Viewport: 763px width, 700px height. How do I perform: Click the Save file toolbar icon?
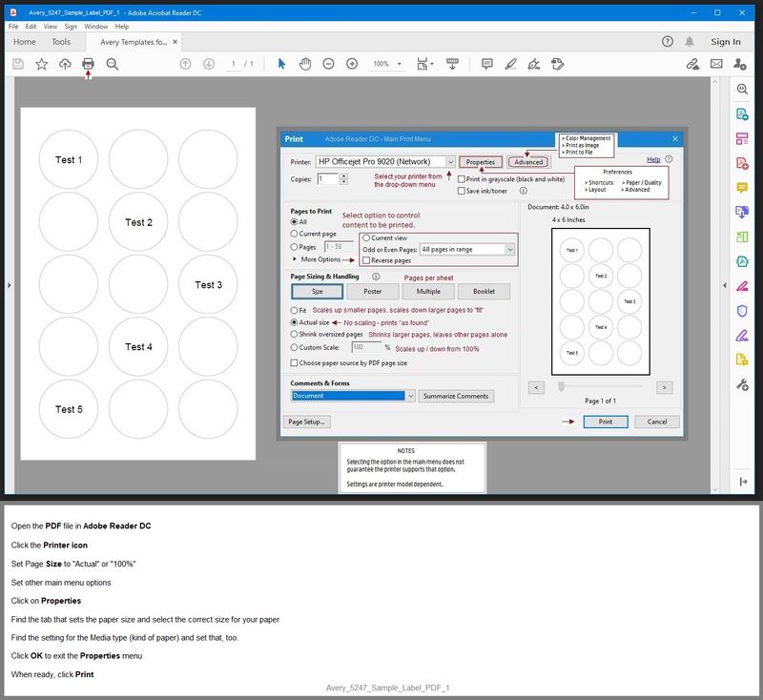point(18,64)
